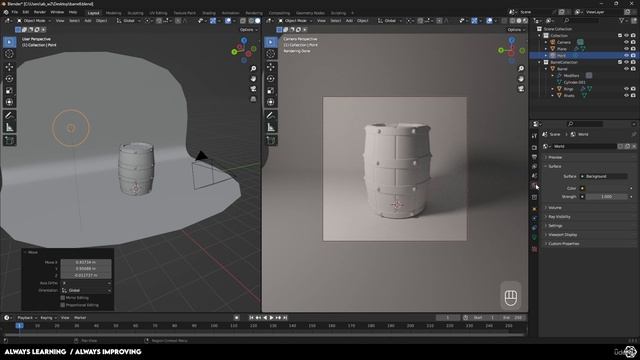Disable rendering for the Rivets object

click(633, 96)
